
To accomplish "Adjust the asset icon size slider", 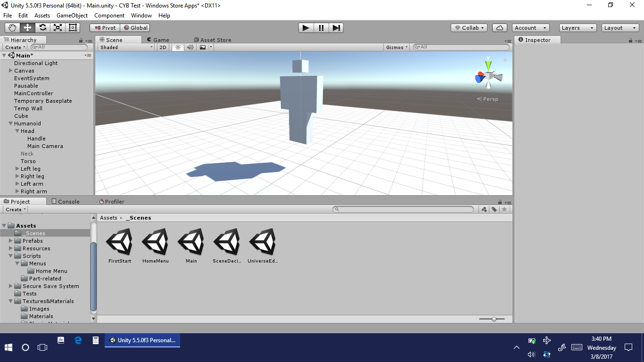I will [x=494, y=319].
